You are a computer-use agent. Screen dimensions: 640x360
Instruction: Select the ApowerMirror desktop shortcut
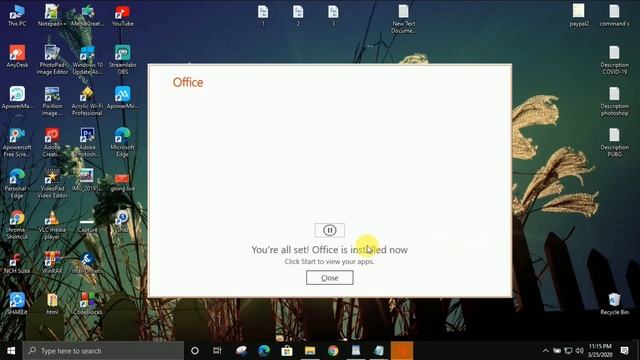click(122, 98)
